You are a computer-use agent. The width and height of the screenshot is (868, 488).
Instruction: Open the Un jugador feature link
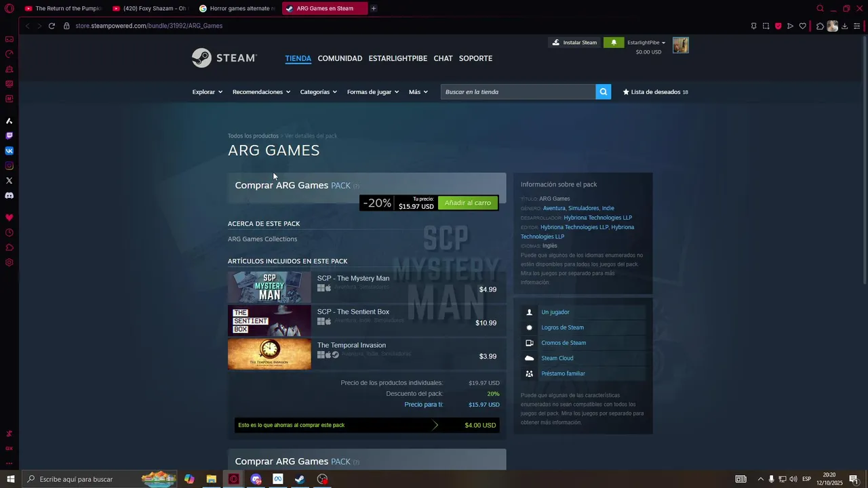(555, 312)
